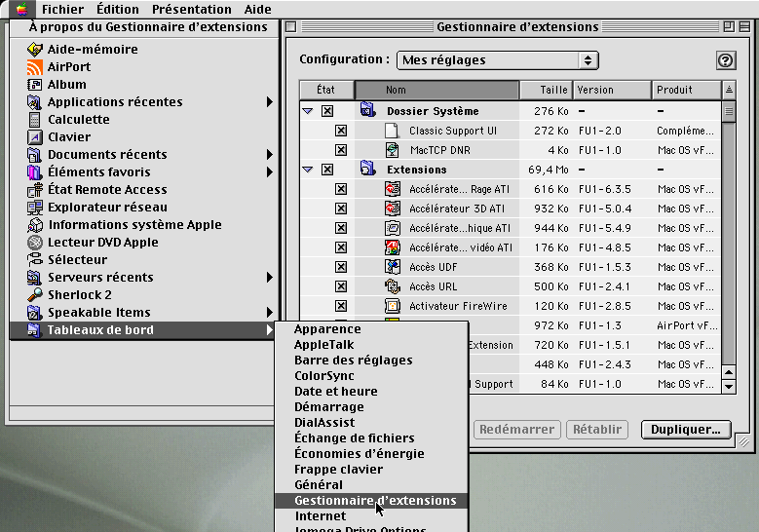Collapse the Dossier Système disclosure triangle

(x=307, y=111)
